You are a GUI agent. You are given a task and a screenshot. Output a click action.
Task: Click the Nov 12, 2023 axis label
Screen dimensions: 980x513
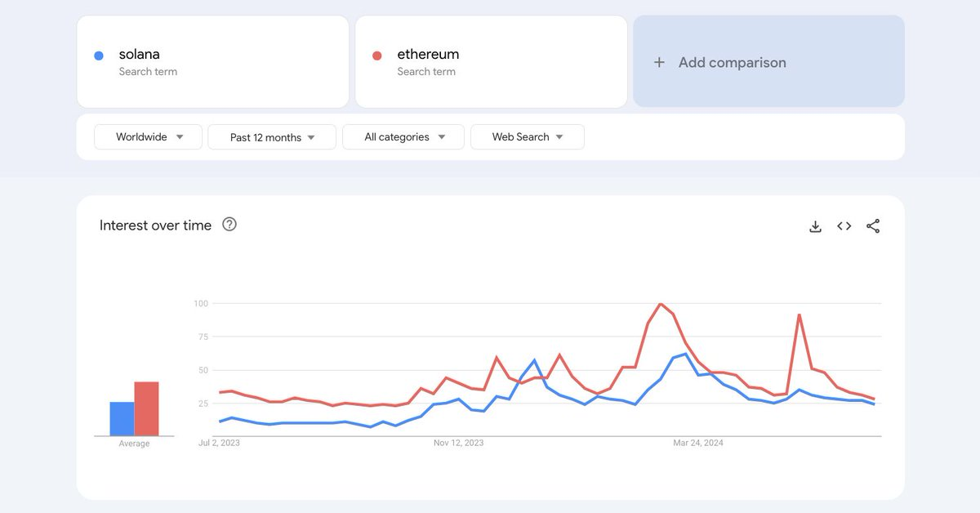coord(458,443)
